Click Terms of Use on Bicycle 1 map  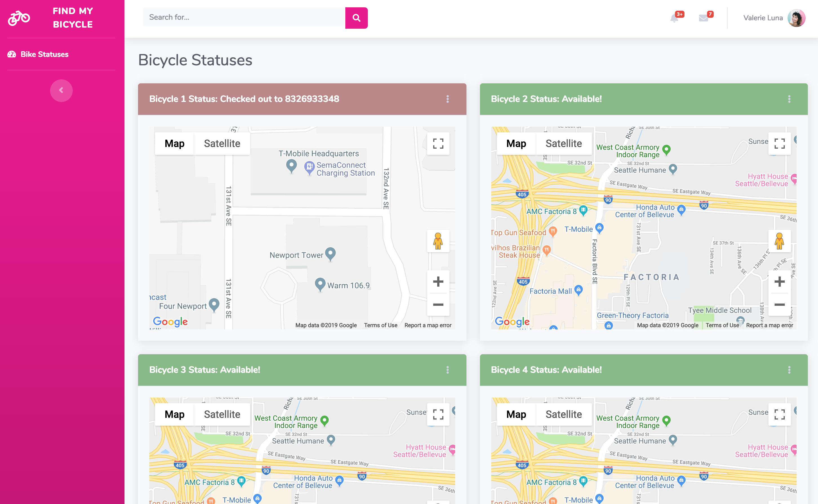coord(381,325)
